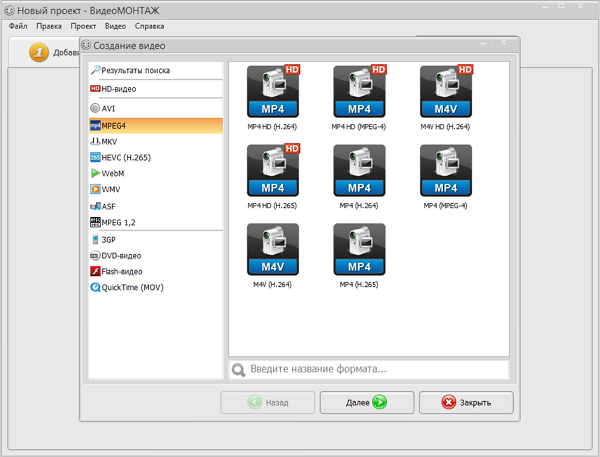Image resolution: width=600 pixels, height=457 pixels.
Task: Select the 3GP category
Action: [x=156, y=240]
